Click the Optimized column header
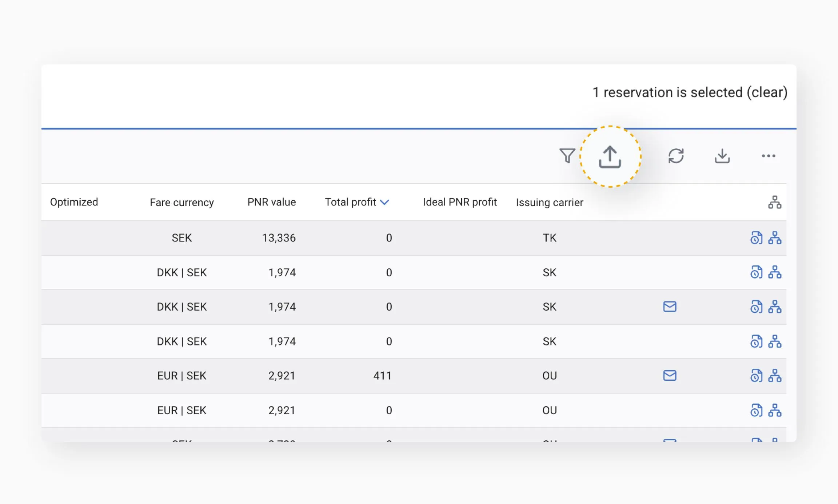The width and height of the screenshot is (838, 504). coord(74,202)
